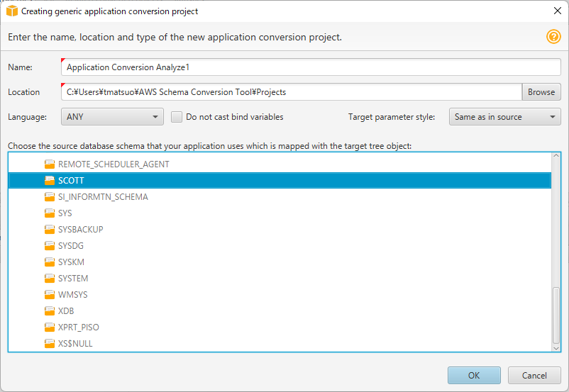Click the WMSYS schema folder icon
This screenshot has width=569, height=392.
point(50,295)
